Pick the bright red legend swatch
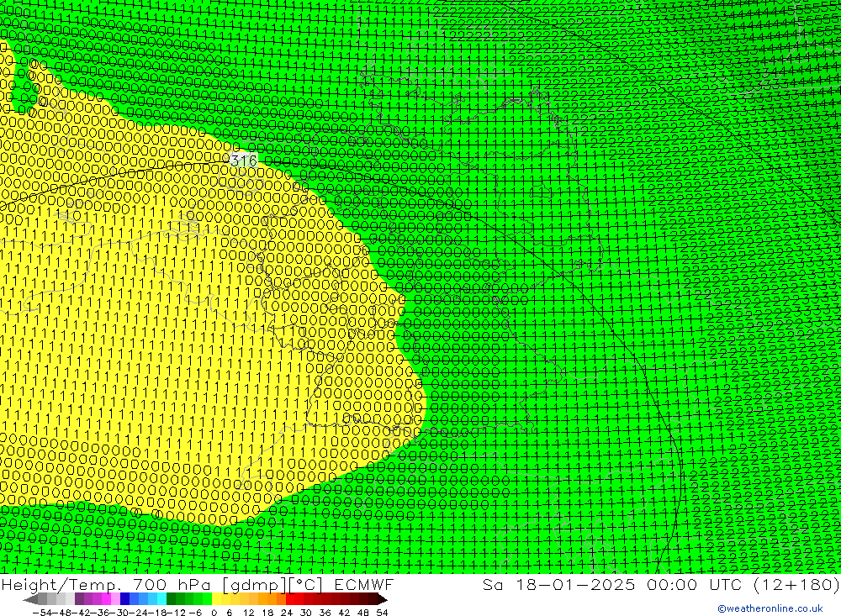 pyautogui.click(x=290, y=599)
